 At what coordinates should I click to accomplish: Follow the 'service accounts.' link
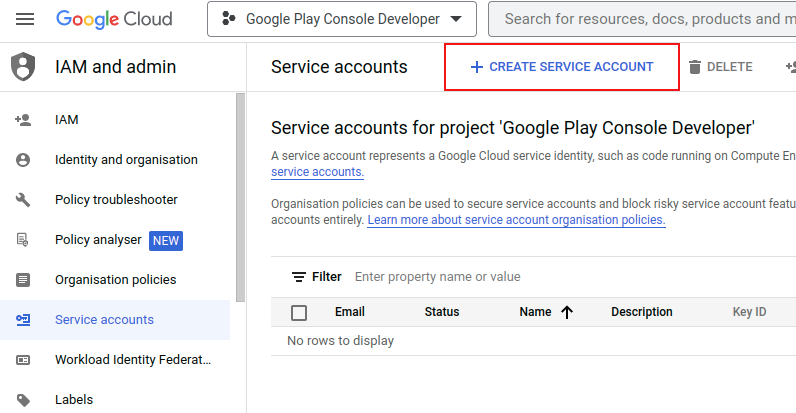pos(317,172)
